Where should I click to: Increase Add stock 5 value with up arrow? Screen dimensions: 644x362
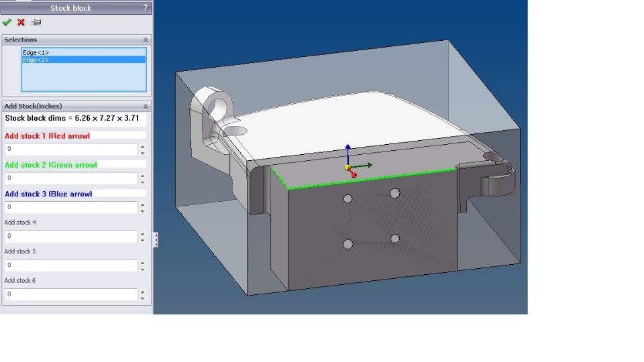[x=142, y=263]
